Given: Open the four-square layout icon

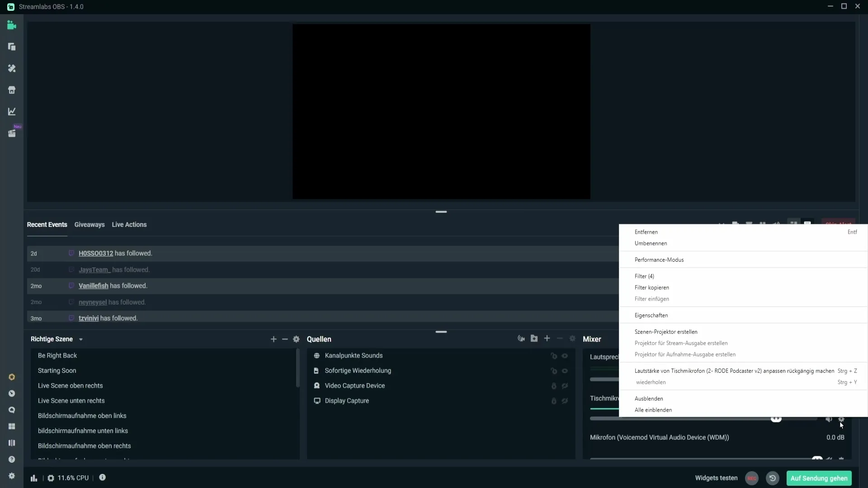Looking at the screenshot, I should [12, 427].
